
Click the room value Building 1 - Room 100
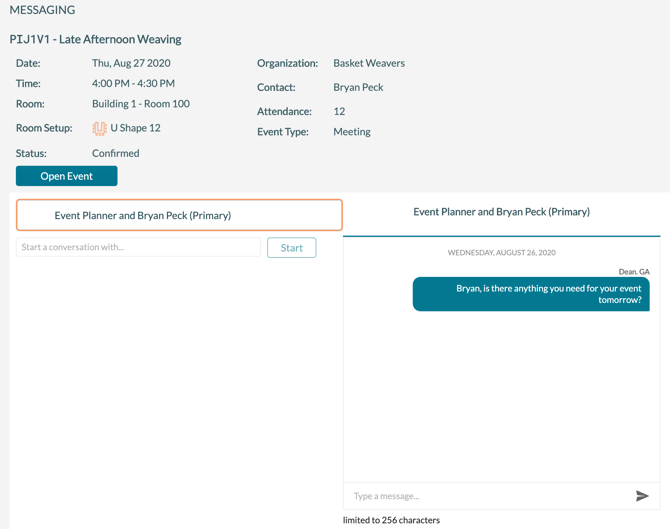coord(141,104)
